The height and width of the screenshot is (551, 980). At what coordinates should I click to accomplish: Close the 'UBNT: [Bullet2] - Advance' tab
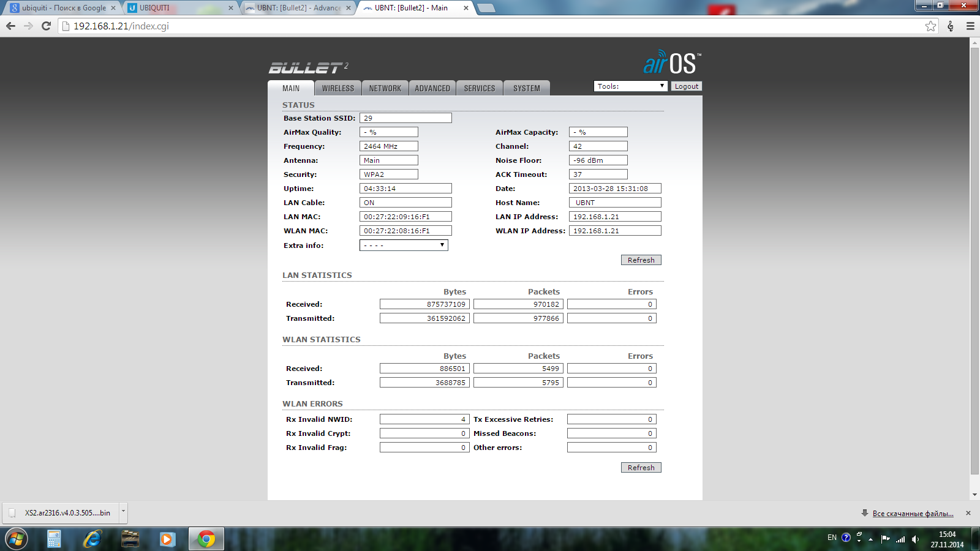click(x=349, y=8)
